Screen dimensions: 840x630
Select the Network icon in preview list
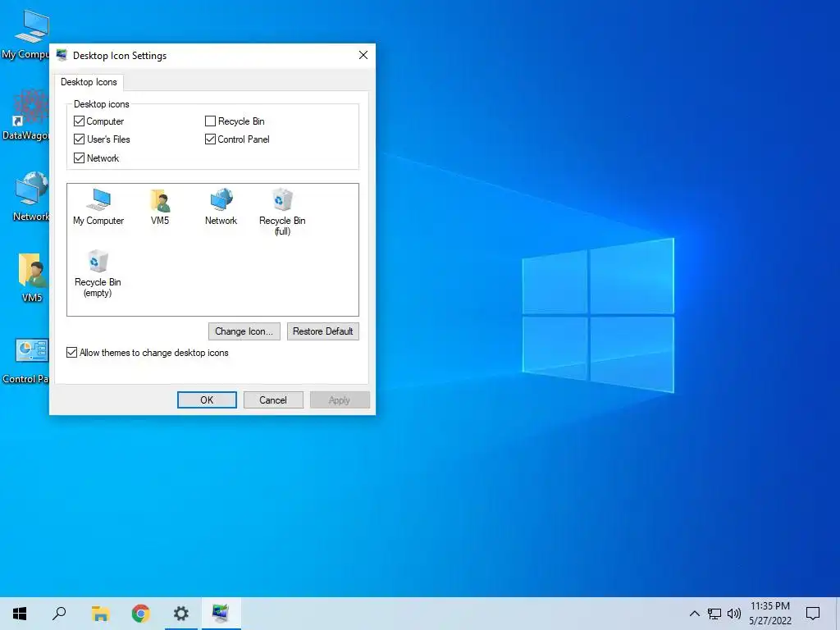click(x=221, y=207)
